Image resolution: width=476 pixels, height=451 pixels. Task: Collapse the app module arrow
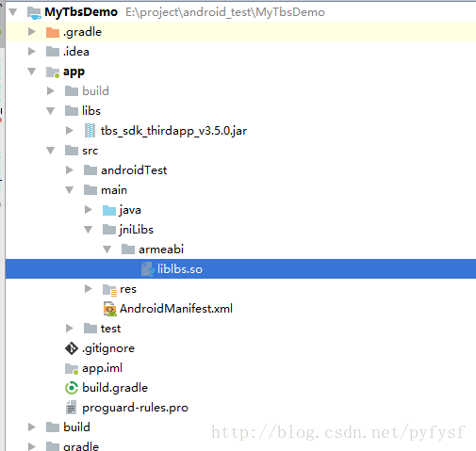click(x=32, y=72)
